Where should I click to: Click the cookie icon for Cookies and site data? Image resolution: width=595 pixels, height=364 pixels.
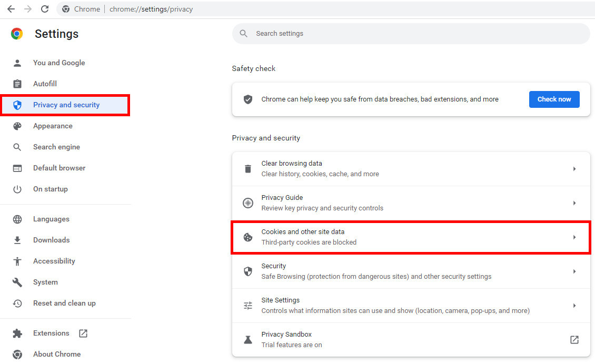[x=248, y=237]
